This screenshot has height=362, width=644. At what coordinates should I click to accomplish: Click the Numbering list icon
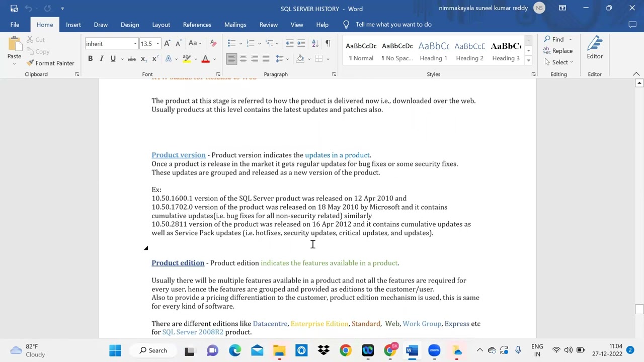251,43
